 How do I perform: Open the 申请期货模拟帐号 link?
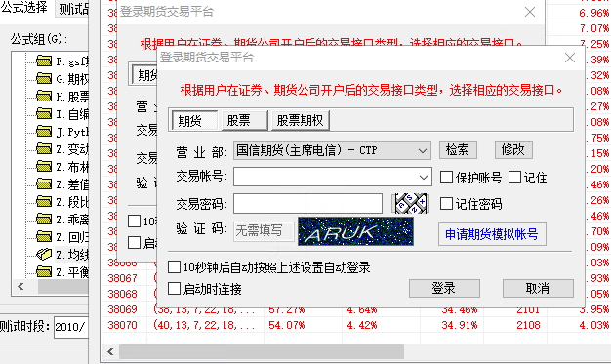click(492, 234)
